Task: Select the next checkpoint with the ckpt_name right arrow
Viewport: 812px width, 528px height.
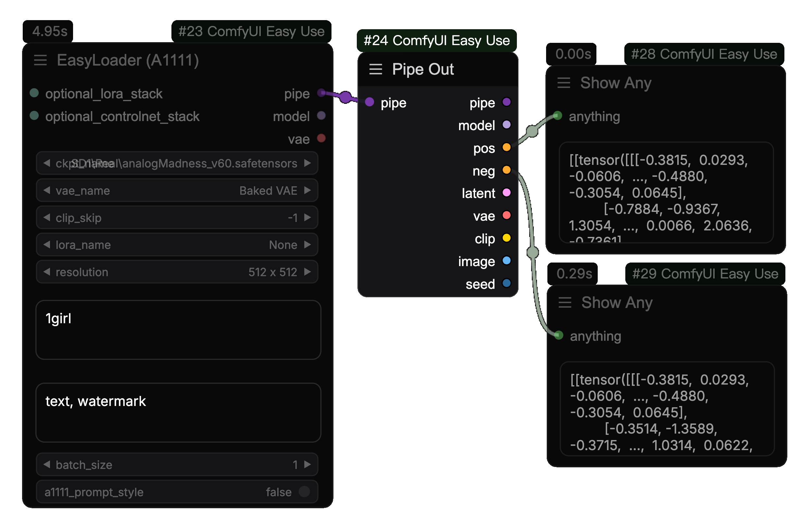Action: (307, 163)
